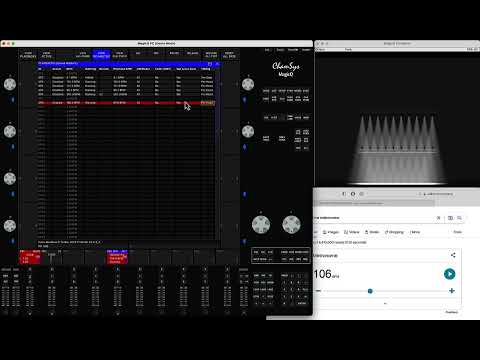Click third left-side encoder wheel
This screenshot has height=360, width=480.
[x=10, y=179]
